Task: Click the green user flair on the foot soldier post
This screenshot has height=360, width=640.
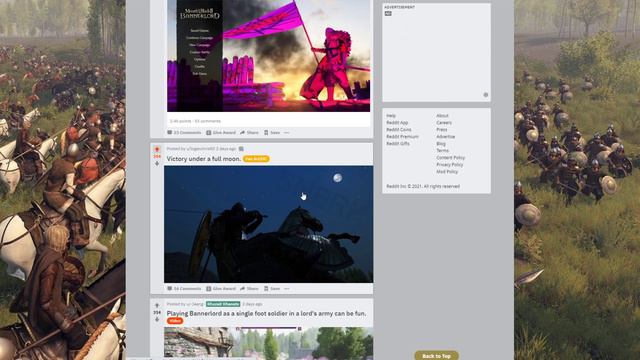Action: click(x=223, y=304)
